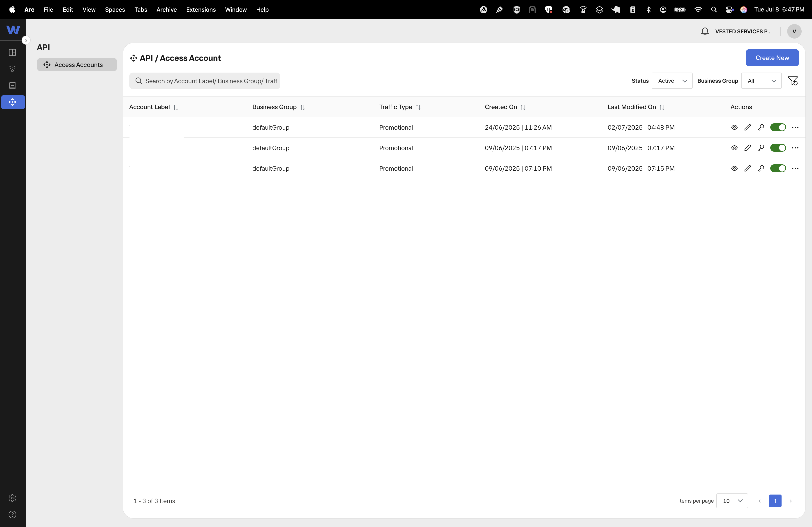Image resolution: width=812 pixels, height=527 pixels.
Task: Click the edit pencil icon in first row
Action: (x=747, y=128)
